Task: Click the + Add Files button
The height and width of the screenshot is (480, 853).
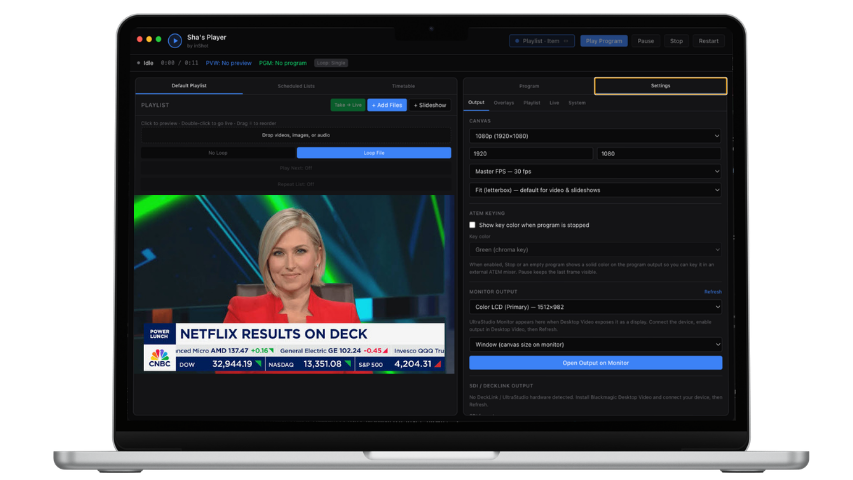Action: point(387,105)
